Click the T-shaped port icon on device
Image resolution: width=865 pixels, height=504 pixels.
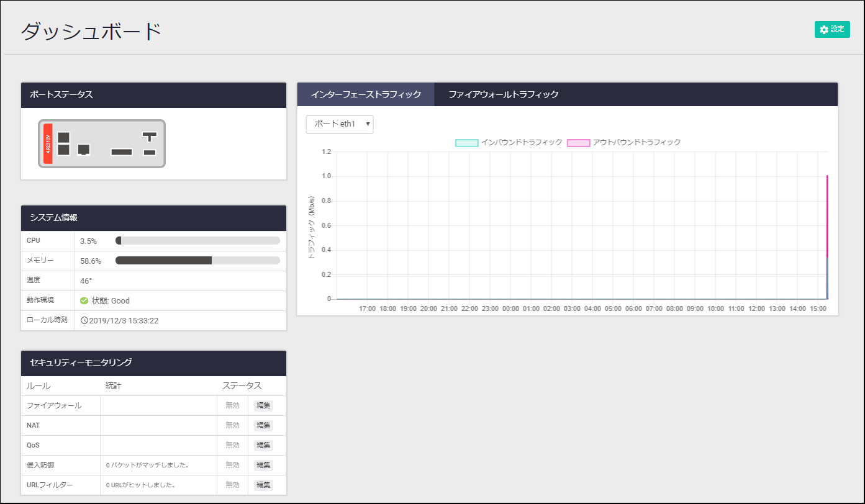(x=150, y=136)
